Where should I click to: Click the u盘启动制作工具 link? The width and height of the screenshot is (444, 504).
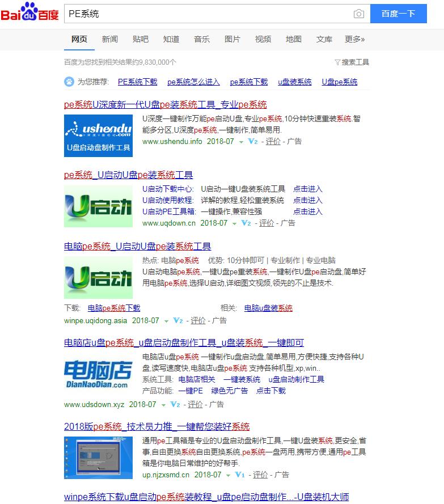[x=297, y=379]
